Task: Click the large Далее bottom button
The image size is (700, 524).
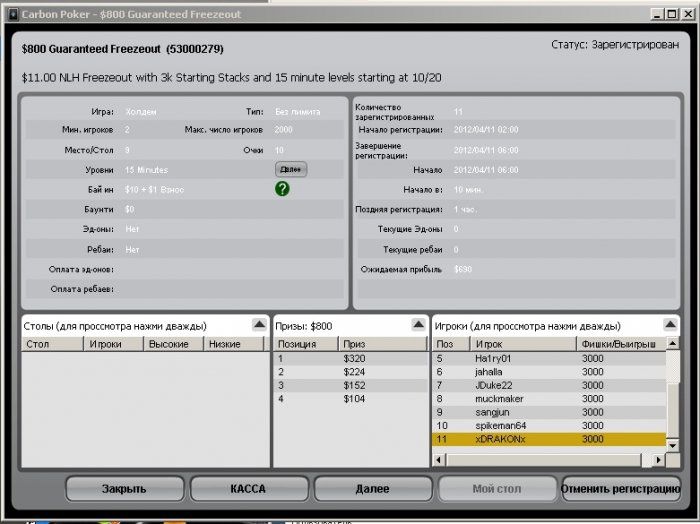Action: pyautogui.click(x=373, y=489)
